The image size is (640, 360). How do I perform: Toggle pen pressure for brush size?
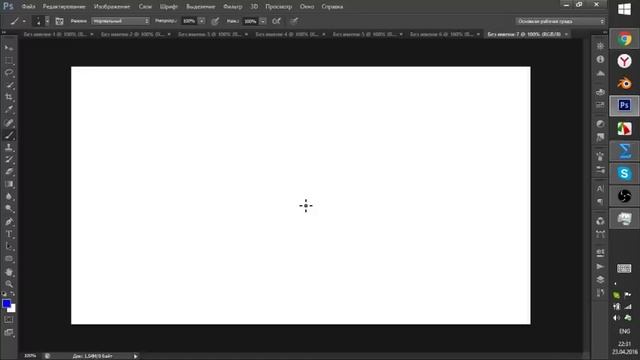pos(293,21)
